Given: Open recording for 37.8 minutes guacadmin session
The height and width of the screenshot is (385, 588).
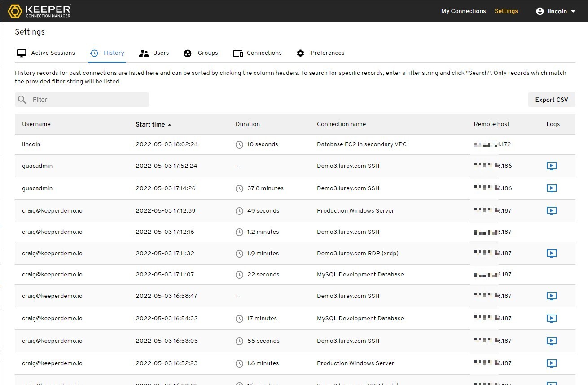Looking at the screenshot, I should 551,188.
